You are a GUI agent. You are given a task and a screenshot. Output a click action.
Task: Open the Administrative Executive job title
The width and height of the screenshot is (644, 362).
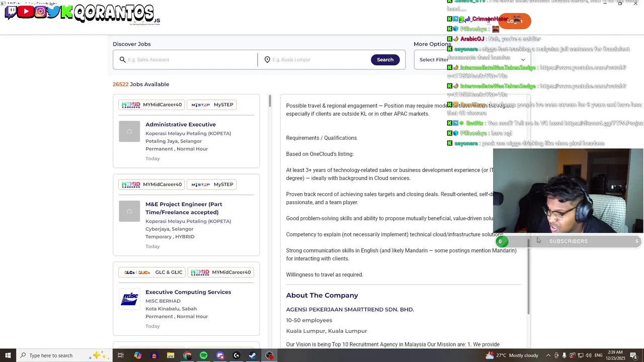[x=181, y=124]
